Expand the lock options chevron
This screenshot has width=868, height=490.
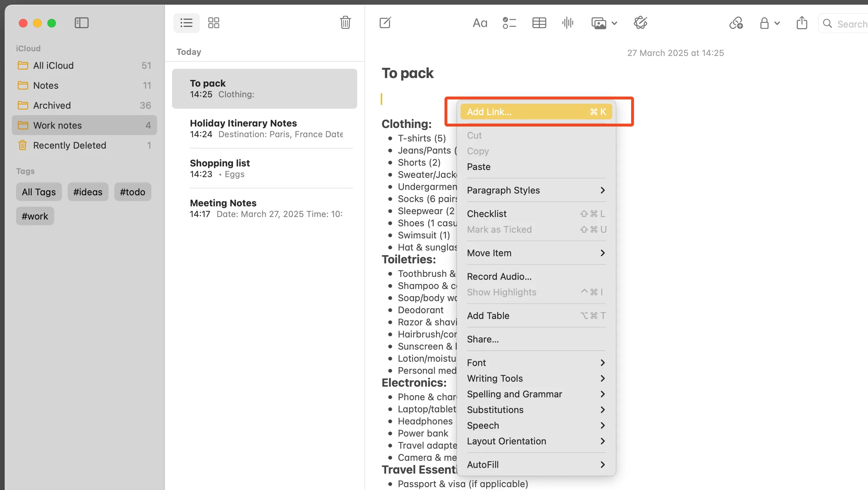[x=777, y=23]
